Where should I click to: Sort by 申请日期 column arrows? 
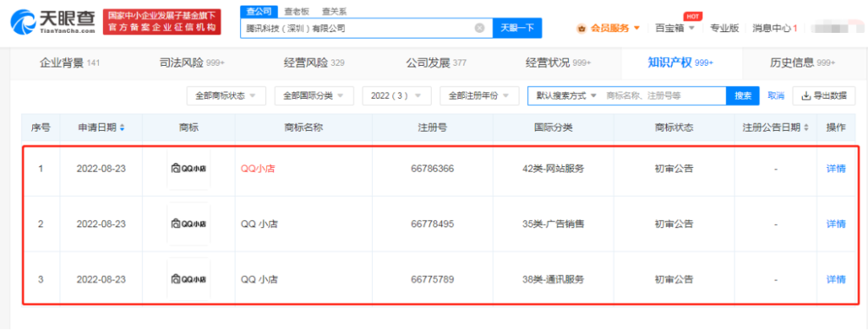(x=122, y=128)
